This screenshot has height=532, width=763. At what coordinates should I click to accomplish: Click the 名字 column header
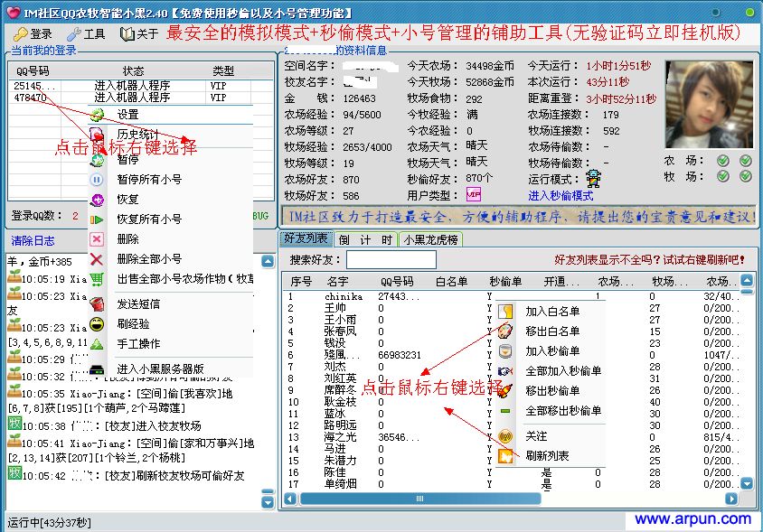pyautogui.click(x=338, y=282)
